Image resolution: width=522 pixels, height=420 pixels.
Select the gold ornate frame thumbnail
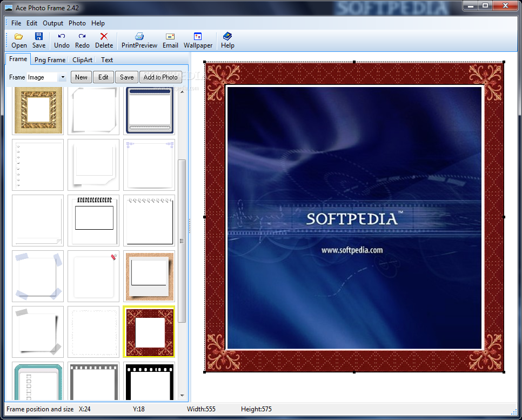tap(38, 110)
